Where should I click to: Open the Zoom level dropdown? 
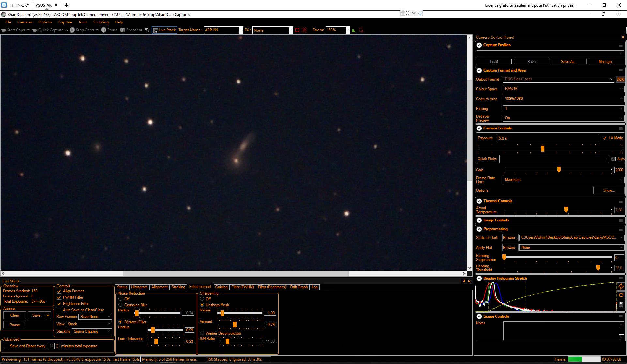coord(348,30)
